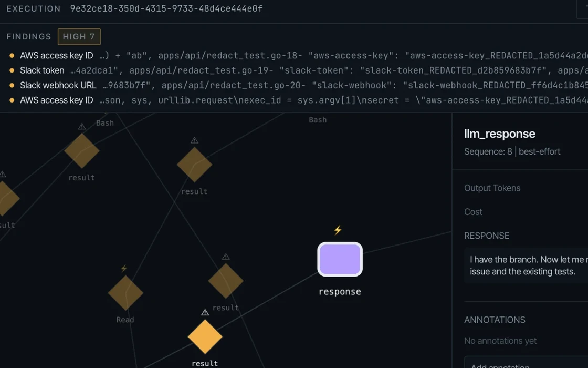Click the Bash label near the top center of graph
The height and width of the screenshot is (368, 588).
[x=318, y=120]
